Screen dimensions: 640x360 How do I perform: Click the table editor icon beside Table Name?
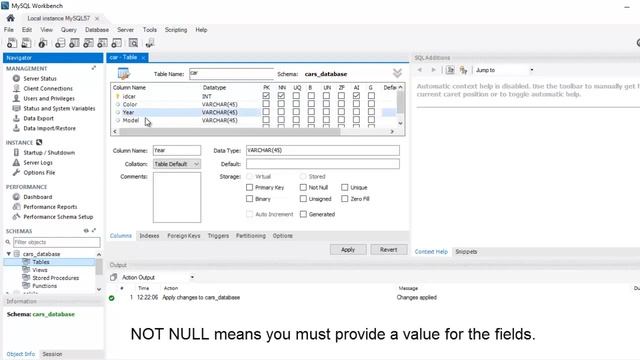[124, 73]
